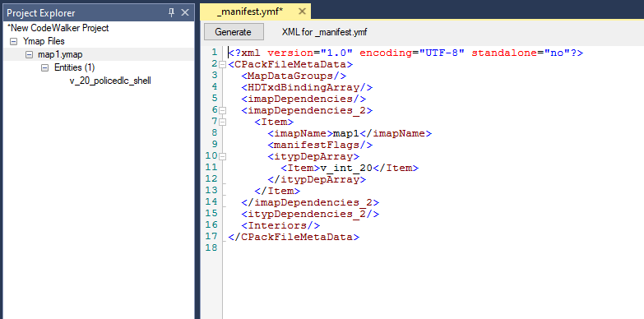
Task: Fold itypDepArray block on line 10
Action: pos(222,156)
